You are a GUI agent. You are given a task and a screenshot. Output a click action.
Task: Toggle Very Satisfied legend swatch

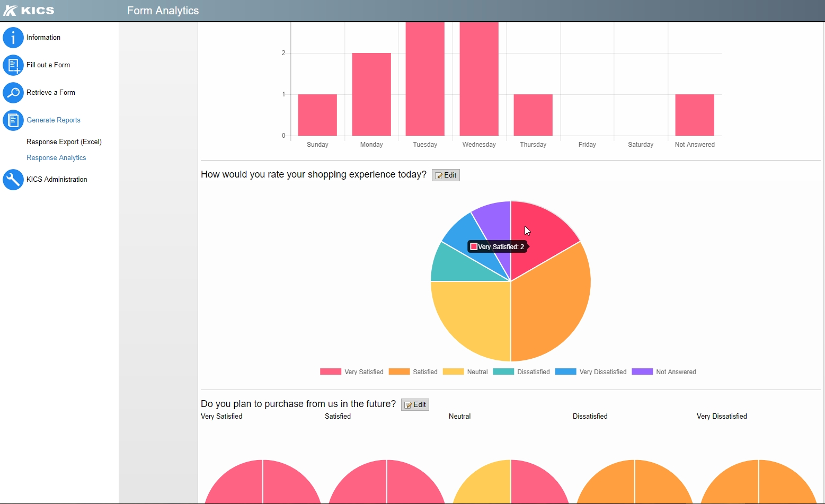(x=331, y=372)
